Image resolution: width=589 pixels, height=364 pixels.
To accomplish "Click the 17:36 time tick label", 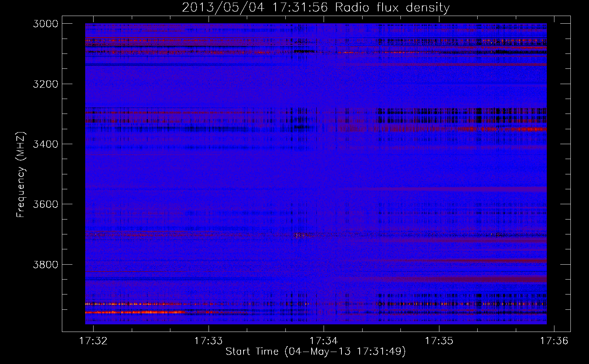I will 554,341.
